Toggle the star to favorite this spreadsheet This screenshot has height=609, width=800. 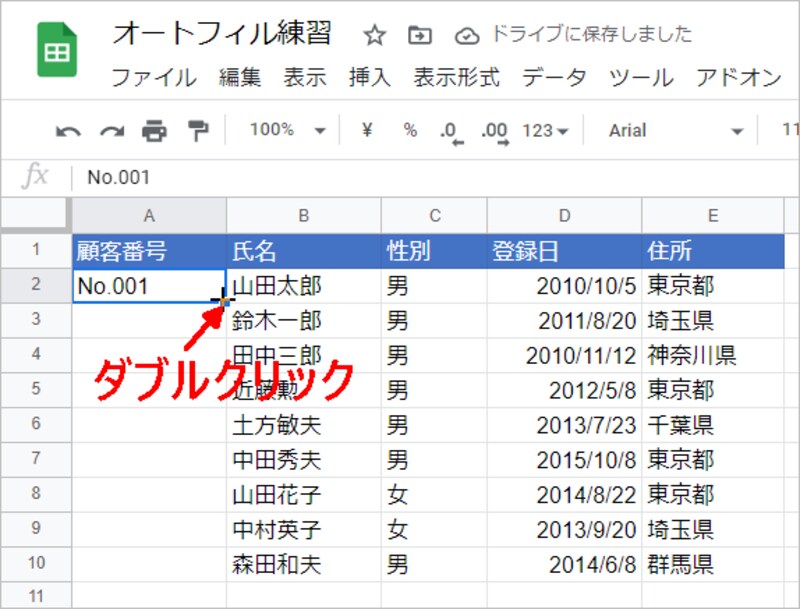pos(374,34)
